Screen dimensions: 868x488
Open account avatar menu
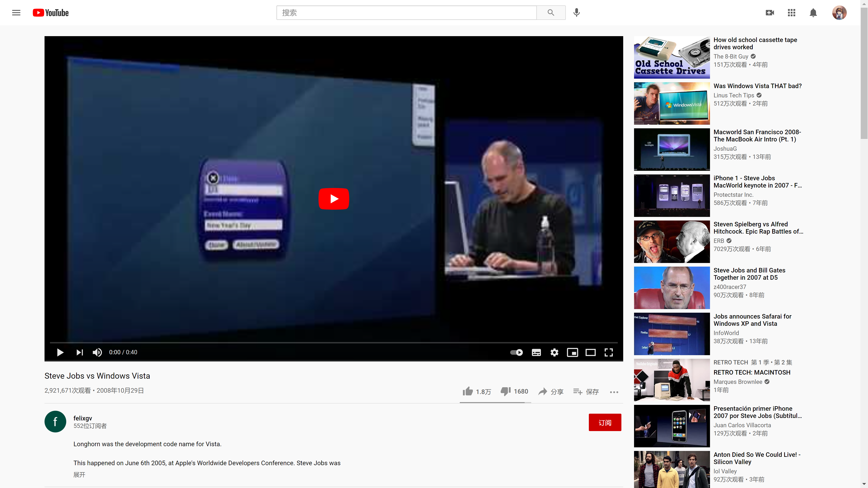[839, 13]
